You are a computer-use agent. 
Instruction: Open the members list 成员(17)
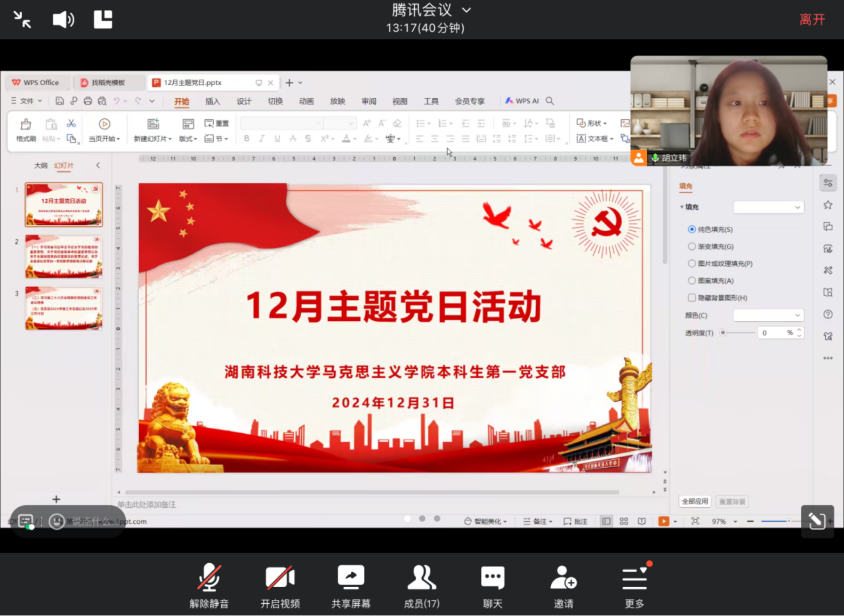[422, 585]
